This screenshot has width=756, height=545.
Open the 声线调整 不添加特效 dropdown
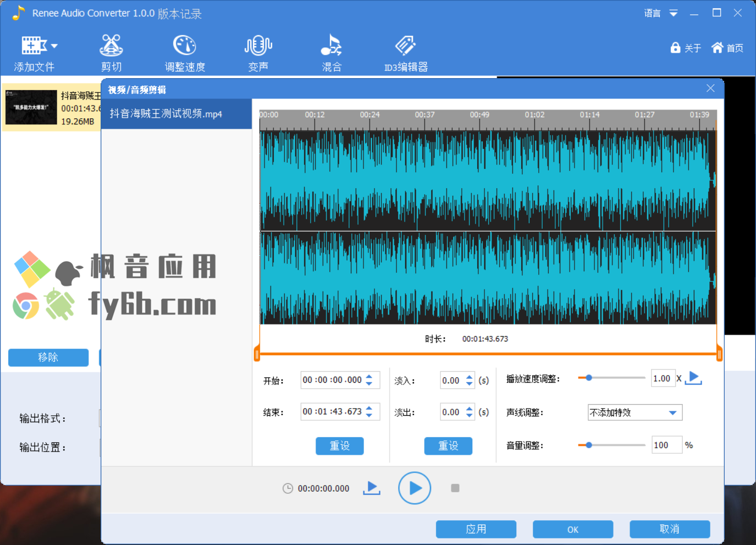(635, 412)
